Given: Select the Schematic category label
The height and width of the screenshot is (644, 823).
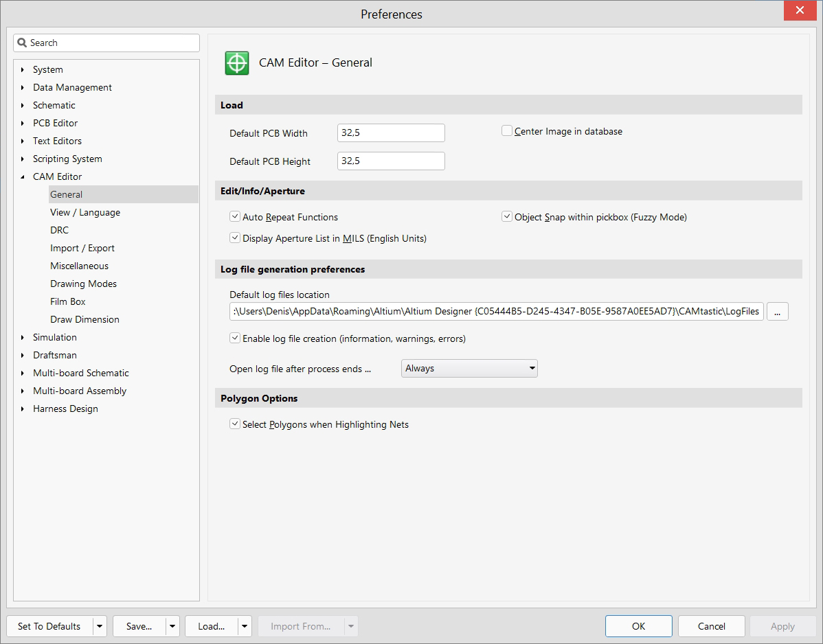Looking at the screenshot, I should coord(54,106).
